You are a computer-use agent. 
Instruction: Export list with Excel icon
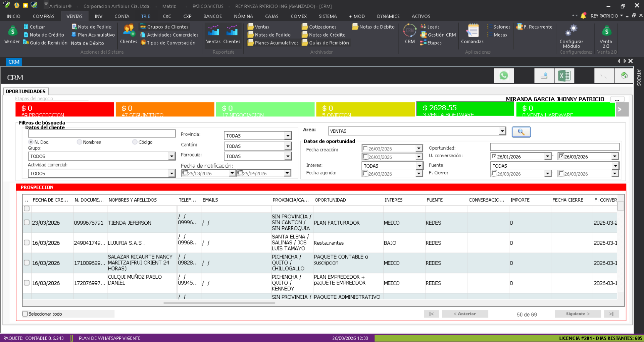(564, 76)
